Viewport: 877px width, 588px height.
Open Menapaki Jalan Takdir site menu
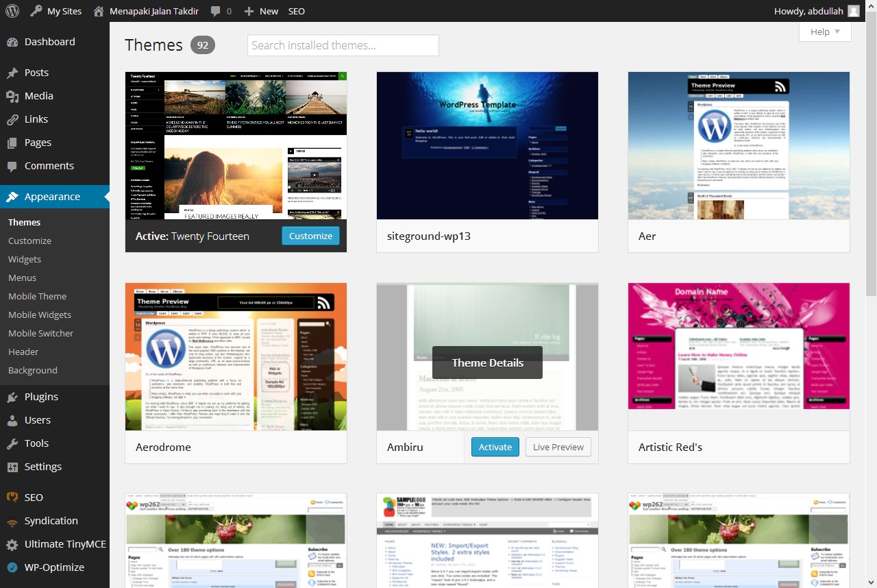click(145, 11)
